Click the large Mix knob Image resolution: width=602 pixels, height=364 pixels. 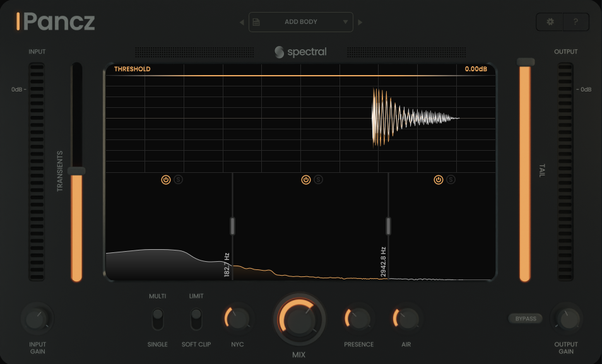click(299, 319)
